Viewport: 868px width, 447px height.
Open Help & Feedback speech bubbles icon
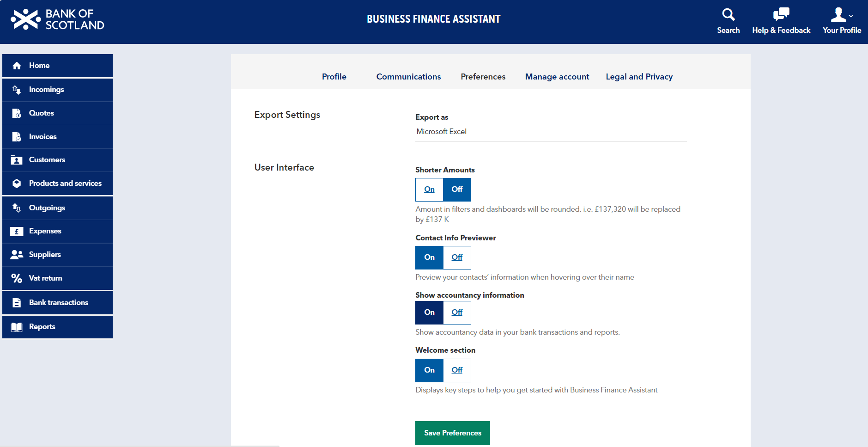781,14
